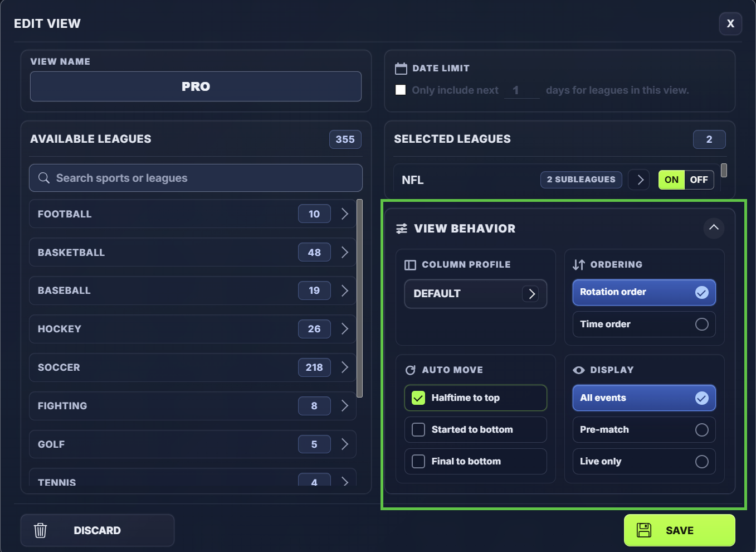This screenshot has height=552, width=756.
Task: Click the Display eye icon
Action: click(x=579, y=370)
